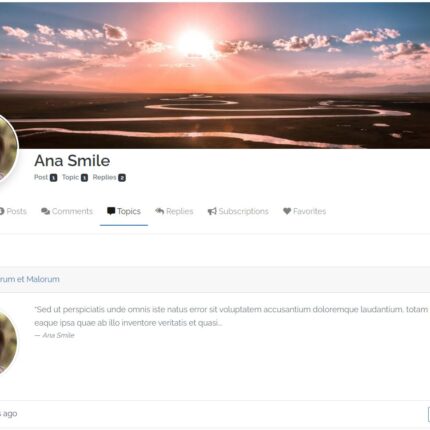Click the Replies count badge under the name
This screenshot has width=430, height=430.
[122, 178]
